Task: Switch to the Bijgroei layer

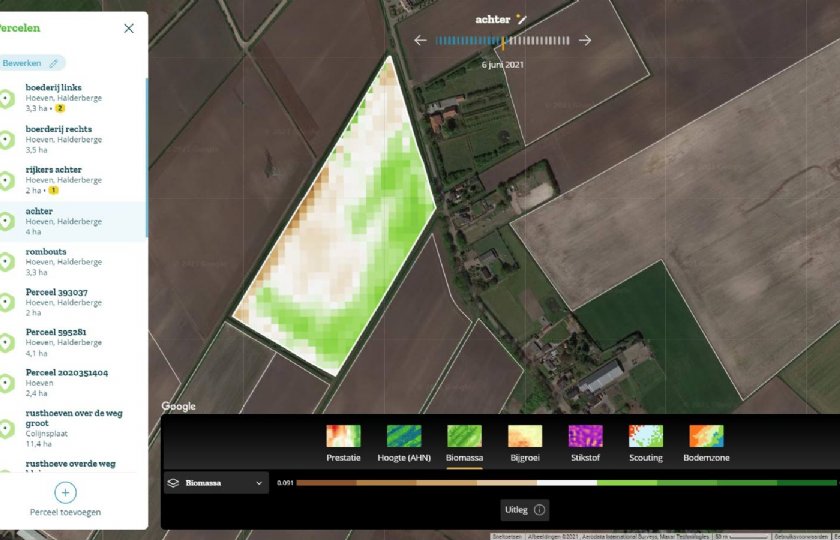Action: pyautogui.click(x=525, y=436)
